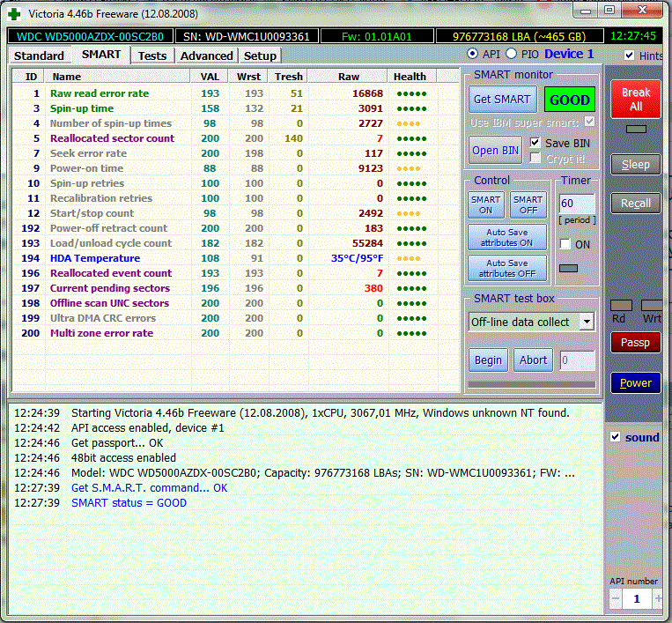
Task: Click the Begin test button
Action: click(x=488, y=360)
